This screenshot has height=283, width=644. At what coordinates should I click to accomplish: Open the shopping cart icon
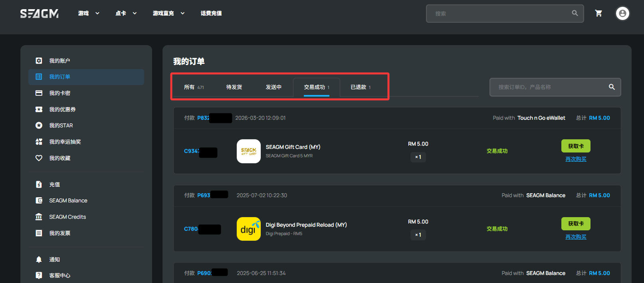(x=598, y=13)
